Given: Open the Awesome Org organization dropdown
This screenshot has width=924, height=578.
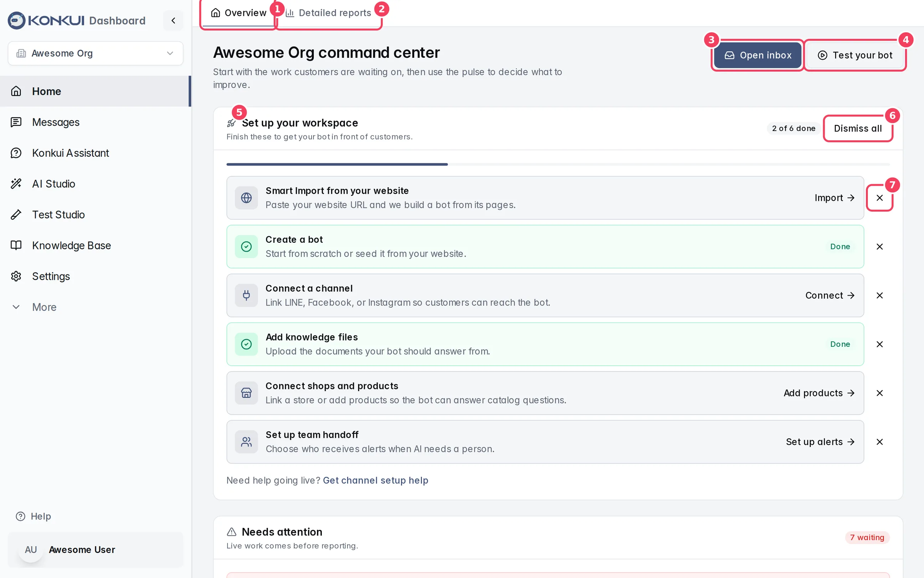Looking at the screenshot, I should point(95,53).
